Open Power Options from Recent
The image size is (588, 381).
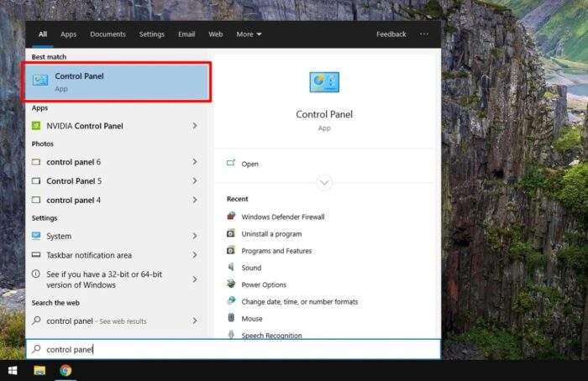(x=264, y=284)
